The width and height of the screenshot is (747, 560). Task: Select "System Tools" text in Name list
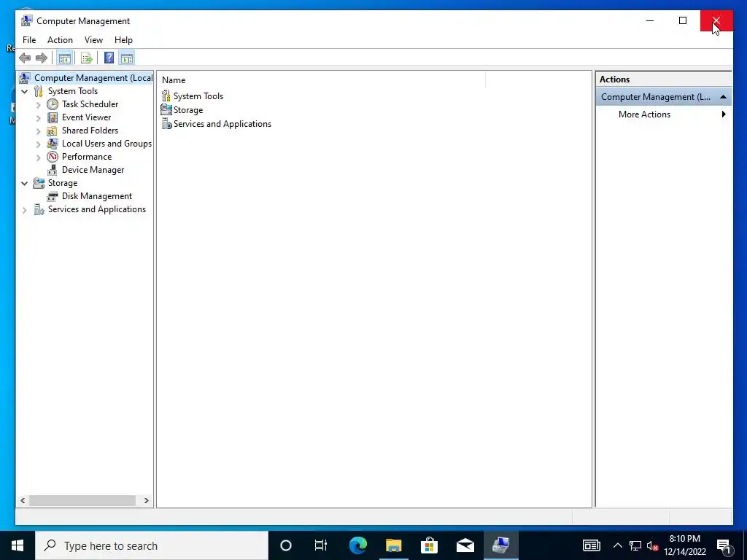[x=198, y=96]
